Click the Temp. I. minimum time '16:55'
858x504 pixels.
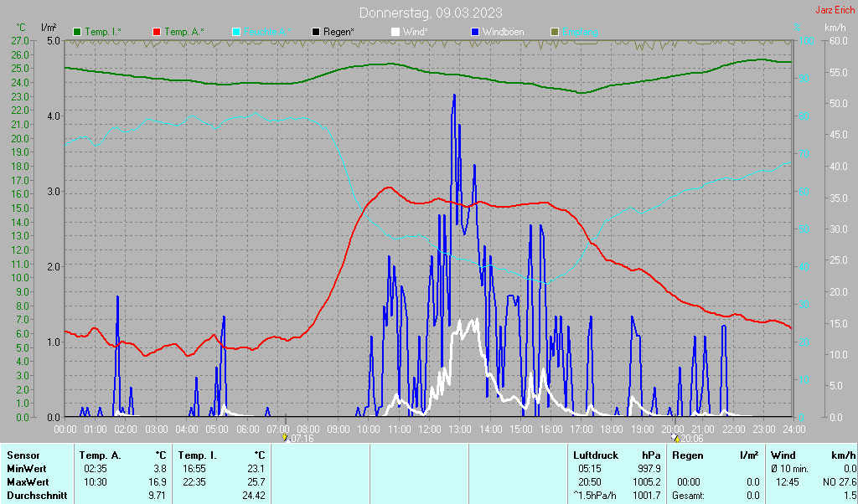click(x=194, y=469)
